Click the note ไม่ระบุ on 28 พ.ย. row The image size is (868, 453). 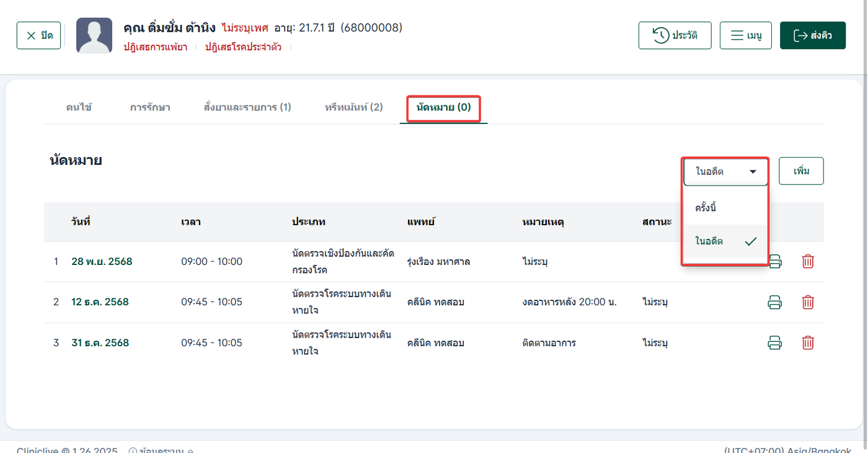click(535, 261)
